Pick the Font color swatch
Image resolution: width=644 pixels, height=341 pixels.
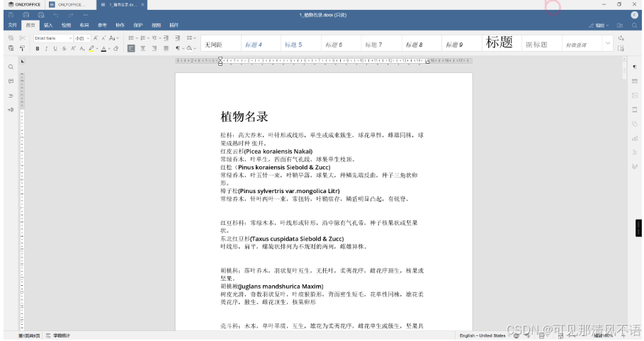coord(103,48)
